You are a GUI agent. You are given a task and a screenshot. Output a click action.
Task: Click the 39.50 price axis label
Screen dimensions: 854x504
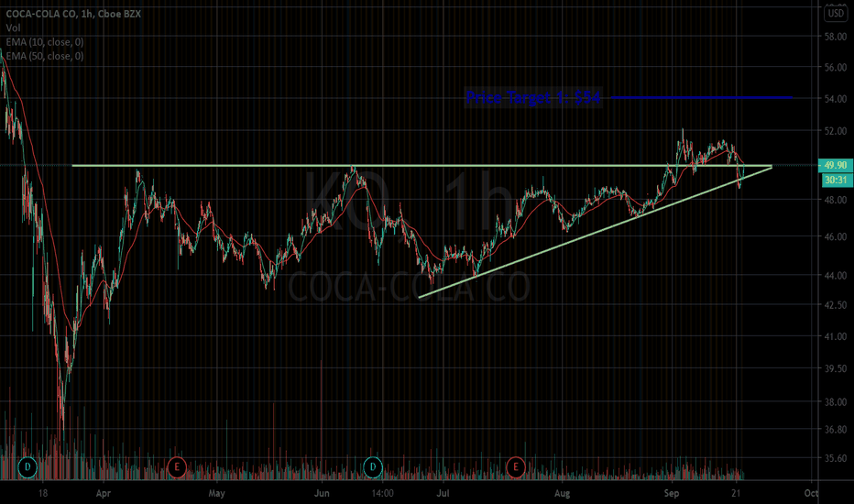click(836, 369)
